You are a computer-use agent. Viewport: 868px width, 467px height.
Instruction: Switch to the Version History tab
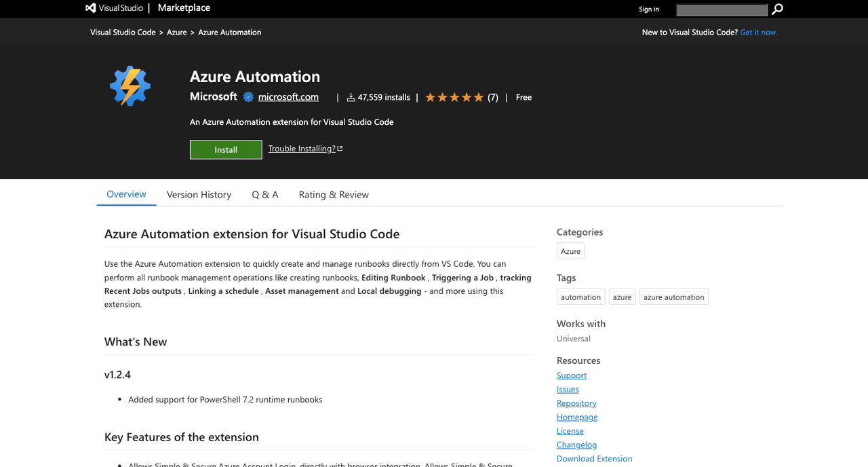[x=199, y=195]
